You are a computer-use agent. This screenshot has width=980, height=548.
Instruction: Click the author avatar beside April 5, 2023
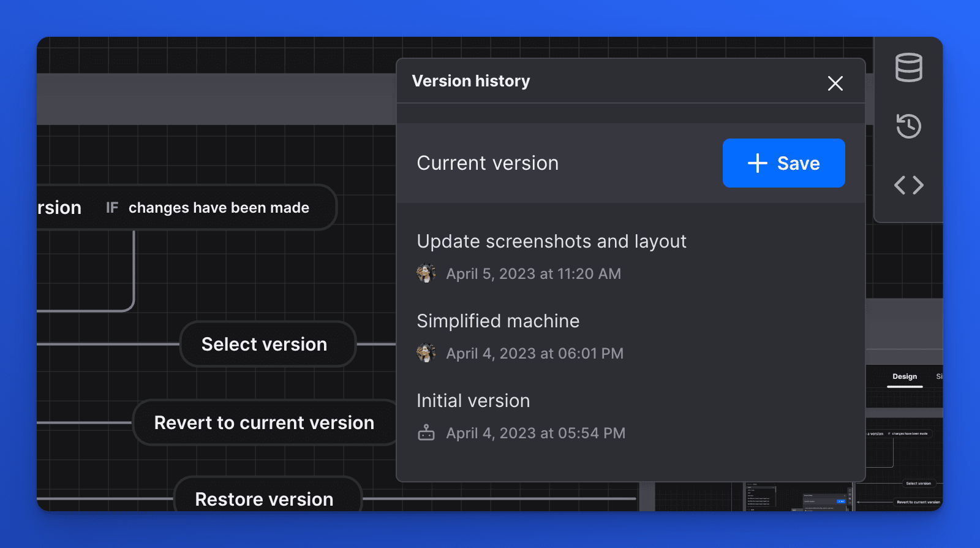426,273
